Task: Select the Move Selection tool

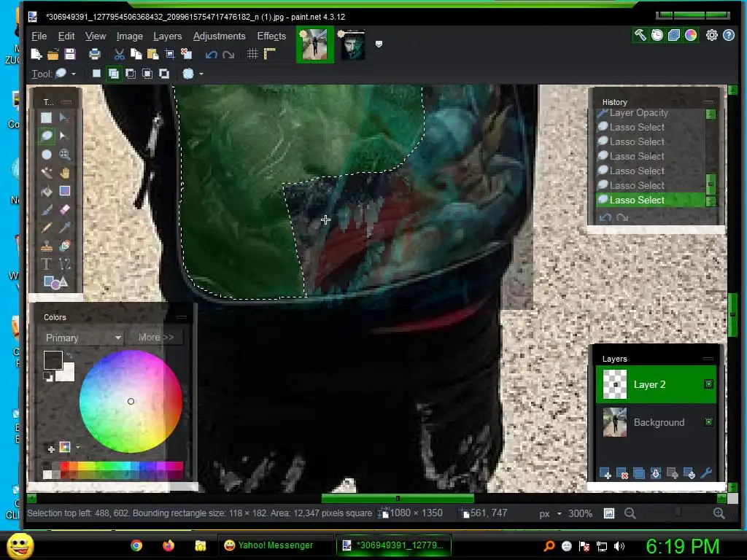Action: click(x=65, y=136)
